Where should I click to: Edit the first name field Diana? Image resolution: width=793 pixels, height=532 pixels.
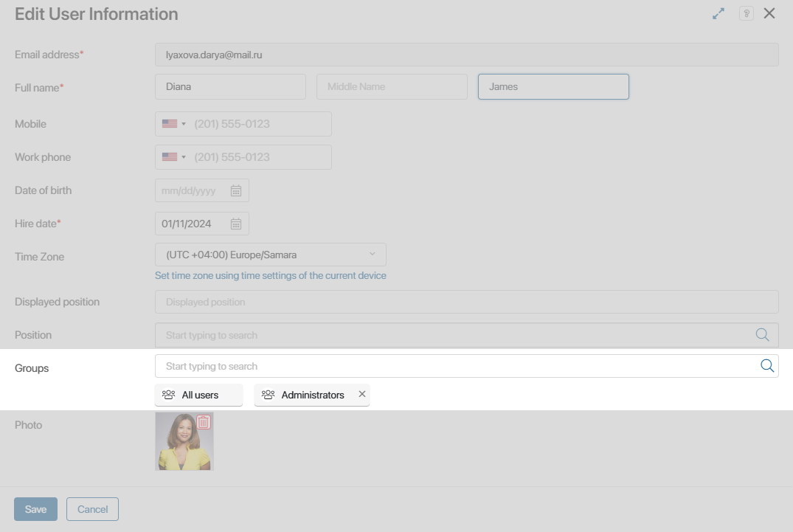tap(231, 87)
